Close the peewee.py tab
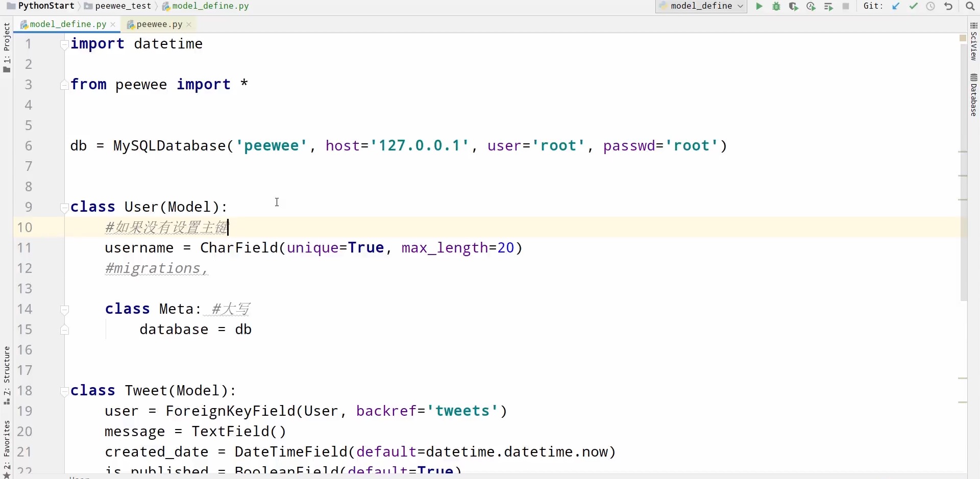Image resolution: width=980 pixels, height=479 pixels. tap(189, 24)
